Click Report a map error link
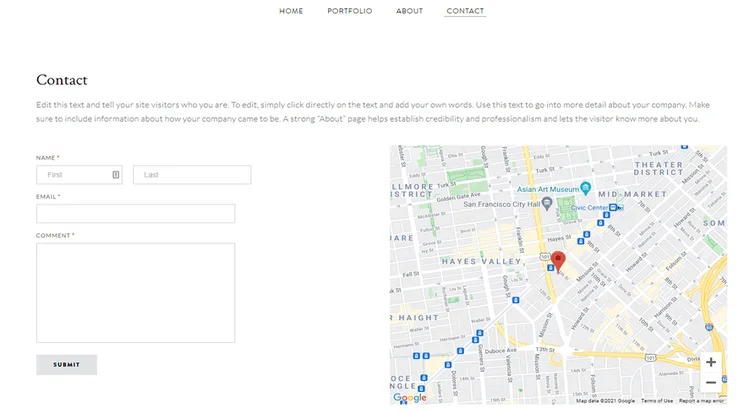 (x=701, y=401)
